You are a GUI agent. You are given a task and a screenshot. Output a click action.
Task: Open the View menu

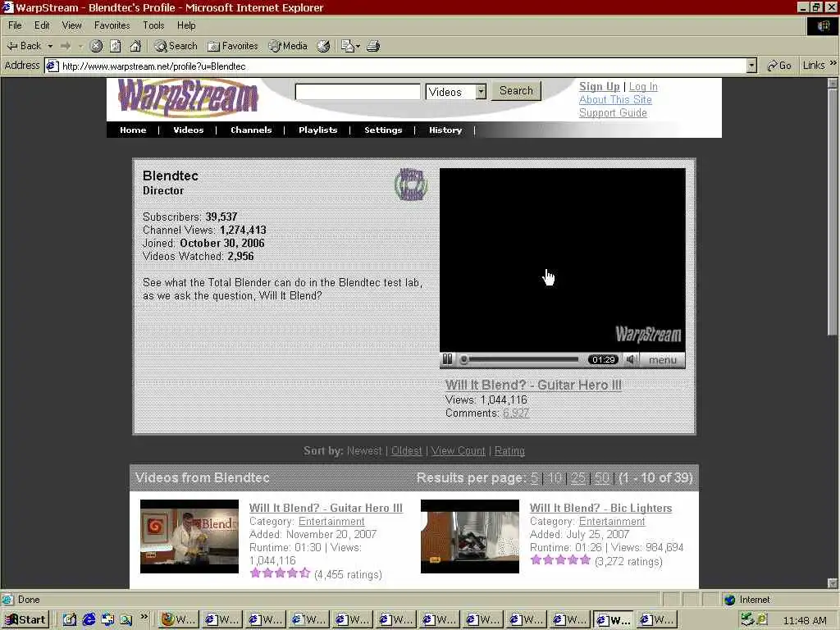point(72,25)
